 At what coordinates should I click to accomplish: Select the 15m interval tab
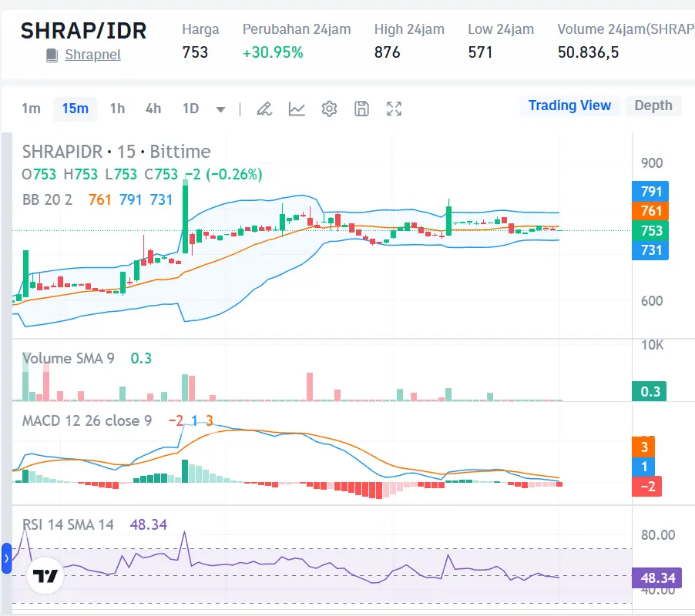pyautogui.click(x=75, y=109)
